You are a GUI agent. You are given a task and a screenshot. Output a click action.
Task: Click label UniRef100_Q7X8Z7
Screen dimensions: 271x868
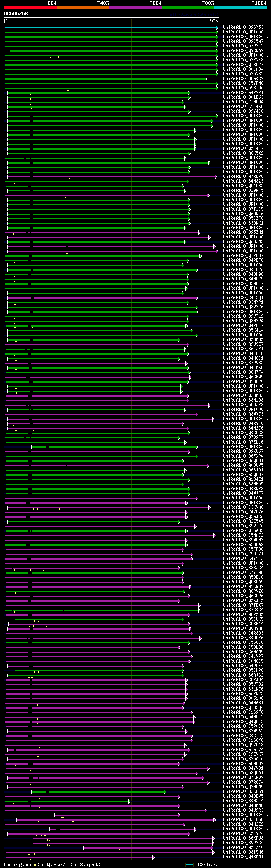[243, 65]
